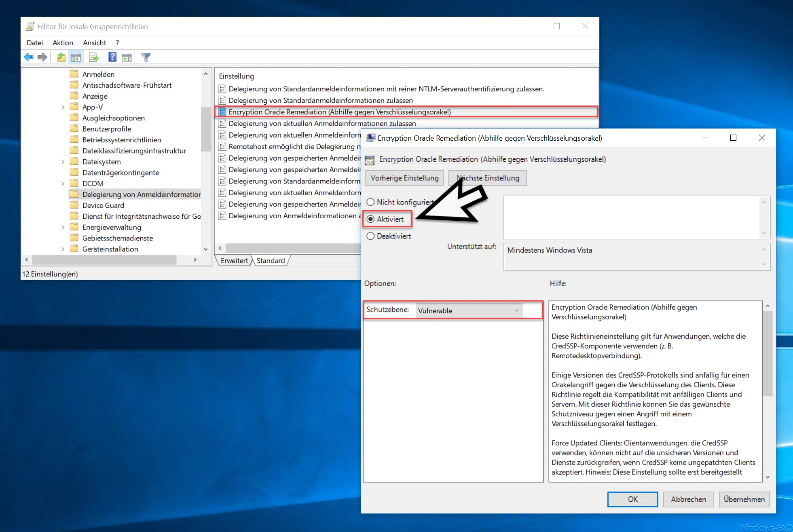
Task: Open the Aktion menu
Action: pos(63,42)
